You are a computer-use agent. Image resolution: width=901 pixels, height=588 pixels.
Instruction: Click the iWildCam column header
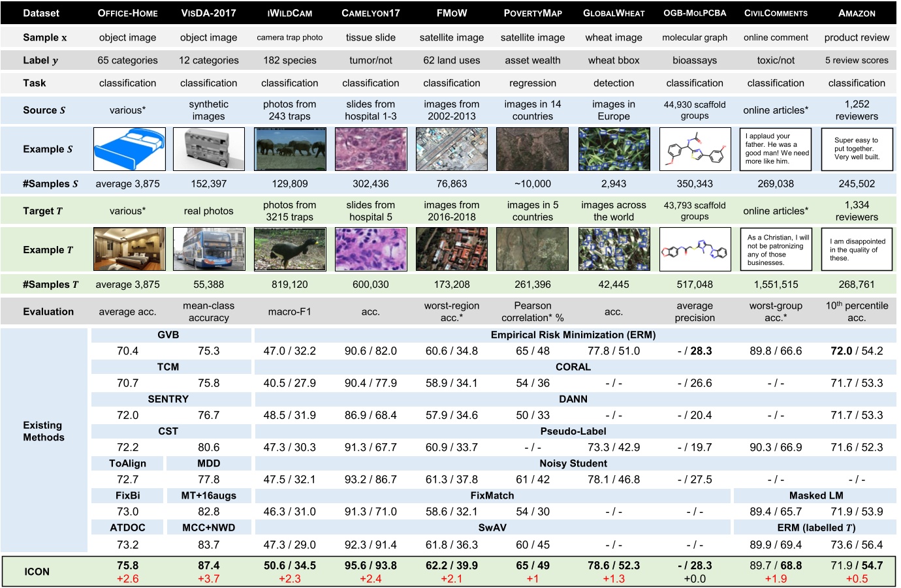pos(289,13)
